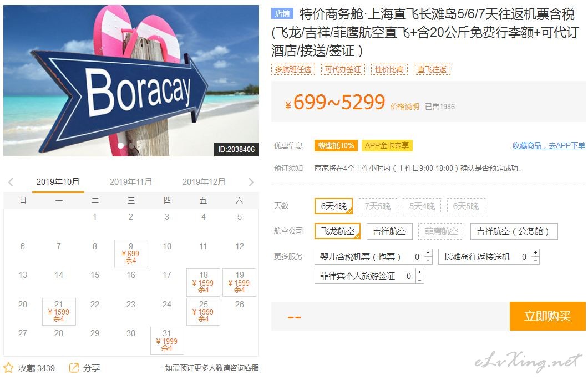Viewport: 588px width, 380px height.
Task: Switch to 2019年11月 tab
Action: point(131,182)
